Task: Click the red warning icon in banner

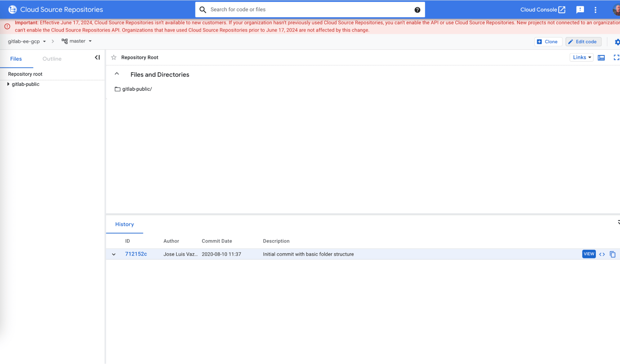Action: coord(7,26)
